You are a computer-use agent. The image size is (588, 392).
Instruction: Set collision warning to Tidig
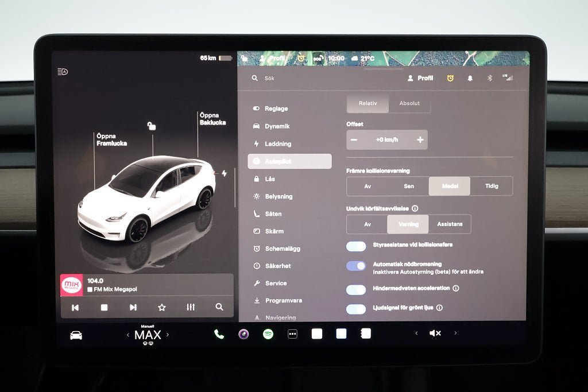(x=491, y=186)
